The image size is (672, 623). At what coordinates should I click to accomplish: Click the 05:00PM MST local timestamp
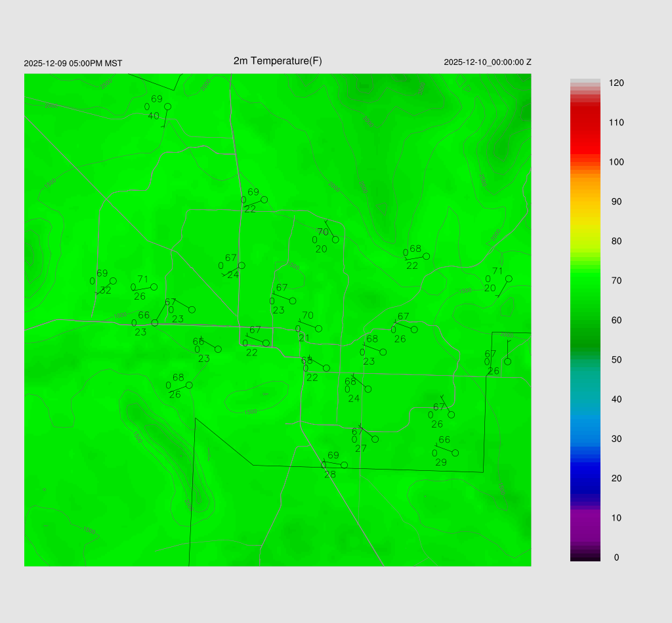tap(73, 64)
